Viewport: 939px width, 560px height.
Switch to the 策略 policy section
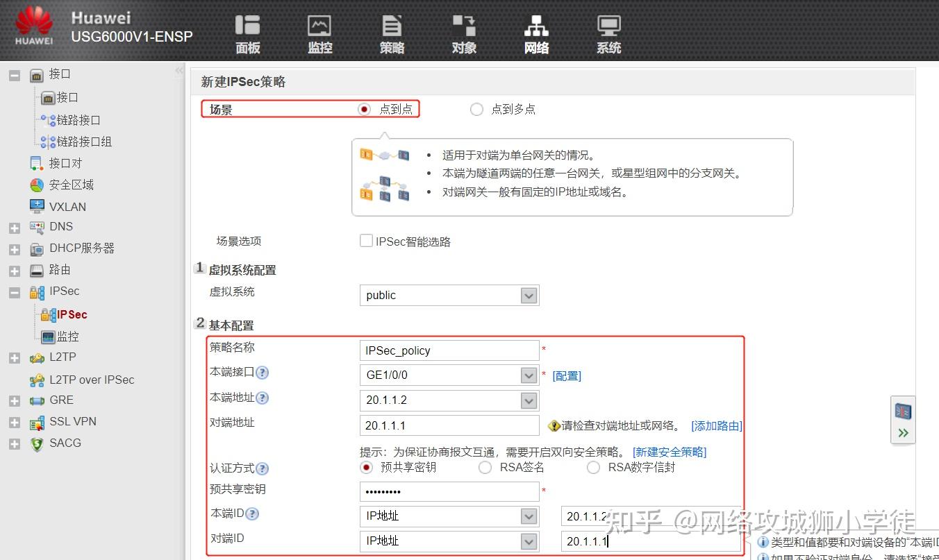392,33
